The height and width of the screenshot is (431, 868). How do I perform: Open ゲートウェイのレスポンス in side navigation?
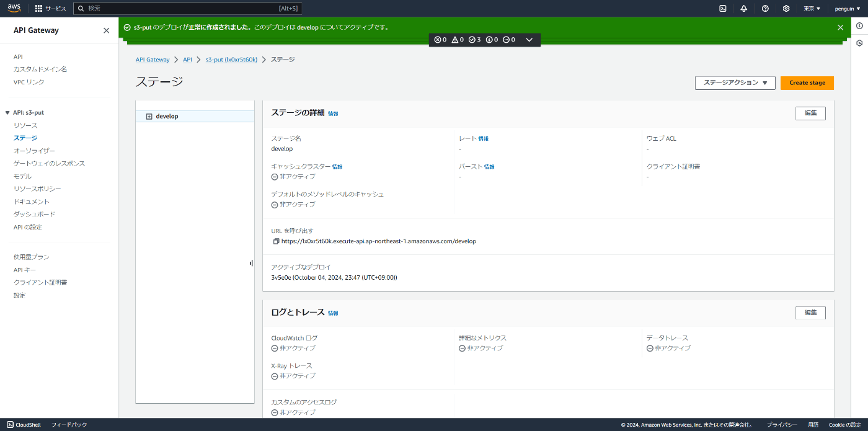pos(50,164)
